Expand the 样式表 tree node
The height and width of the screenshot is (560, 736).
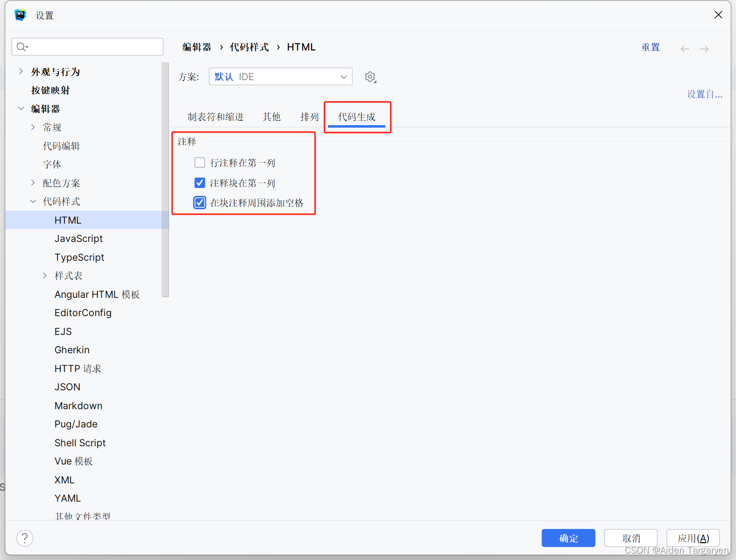pyautogui.click(x=45, y=276)
